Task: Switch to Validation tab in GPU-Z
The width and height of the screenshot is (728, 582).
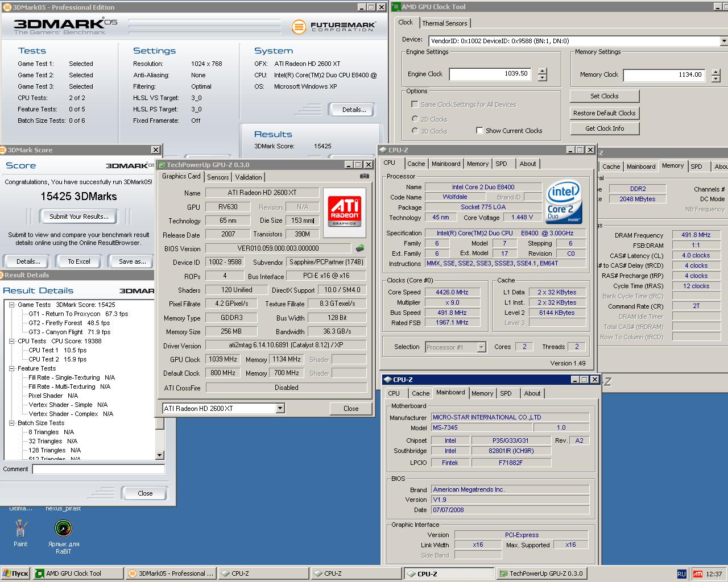Action: tap(249, 177)
